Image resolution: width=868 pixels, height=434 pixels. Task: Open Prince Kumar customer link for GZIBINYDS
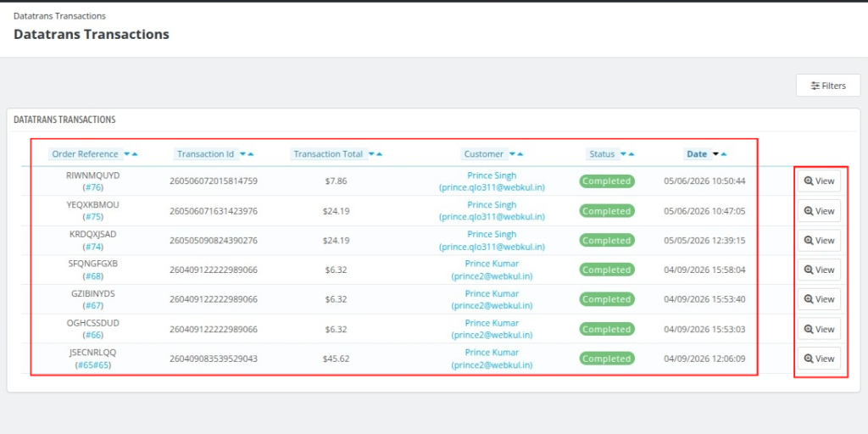[x=492, y=299]
